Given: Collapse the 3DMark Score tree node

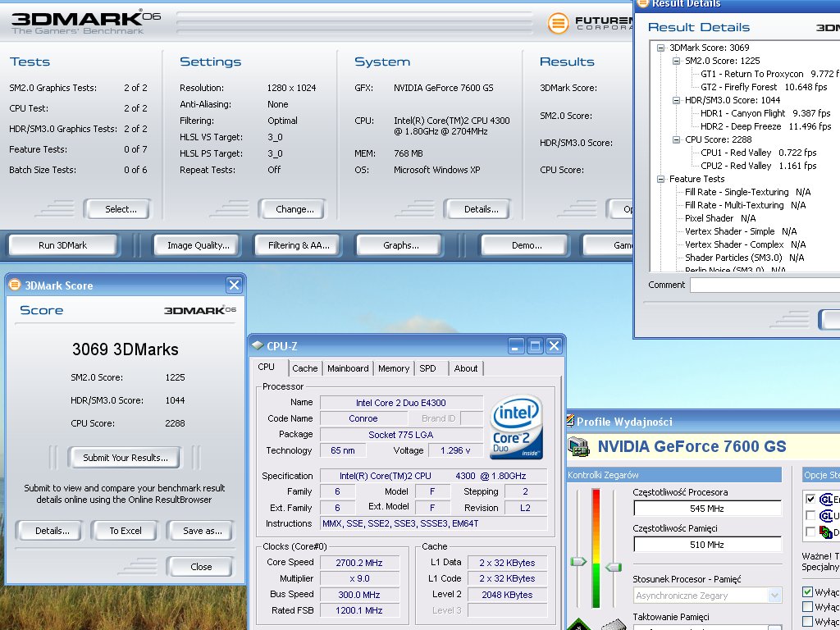Looking at the screenshot, I should coord(660,48).
